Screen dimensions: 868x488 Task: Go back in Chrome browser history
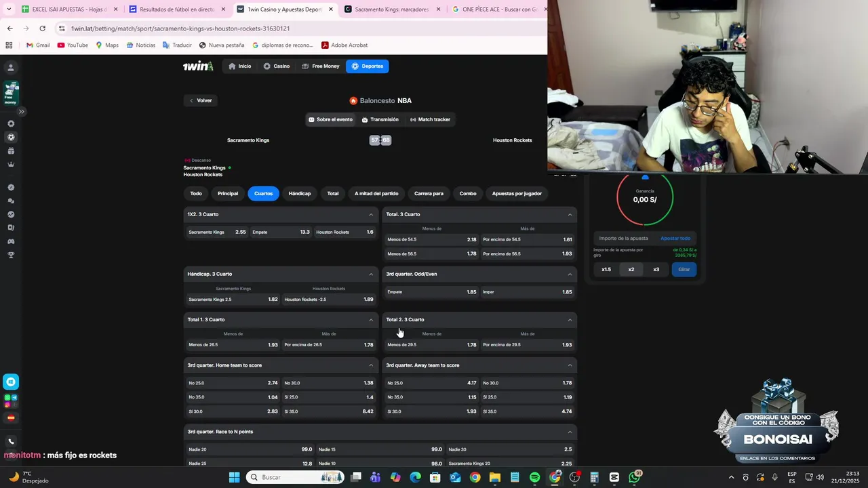9,28
